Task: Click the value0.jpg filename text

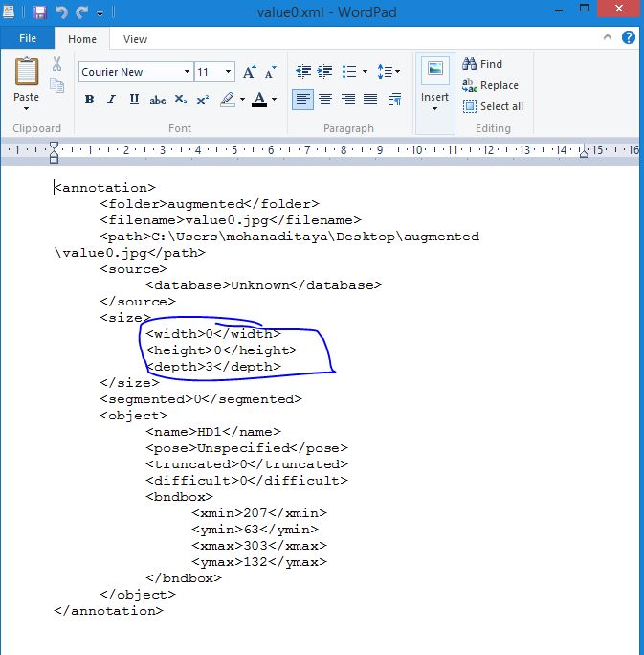Action: (226, 220)
